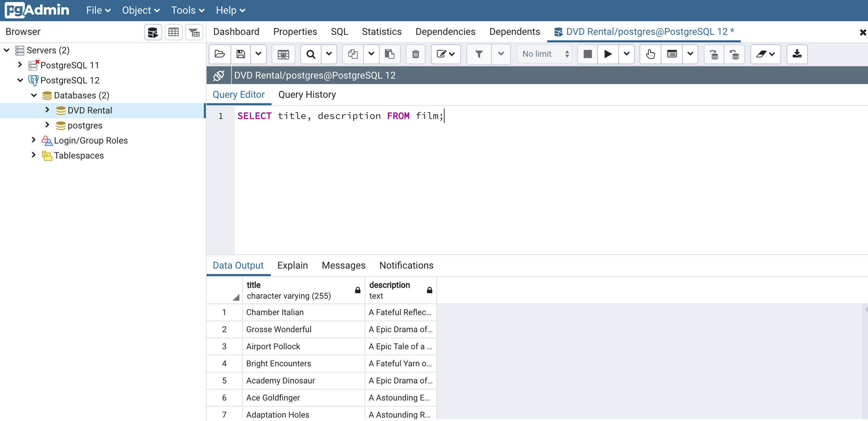Expand the PostgreSQL 11 server node
Viewport: 868px width, 421px height.
click(x=20, y=65)
